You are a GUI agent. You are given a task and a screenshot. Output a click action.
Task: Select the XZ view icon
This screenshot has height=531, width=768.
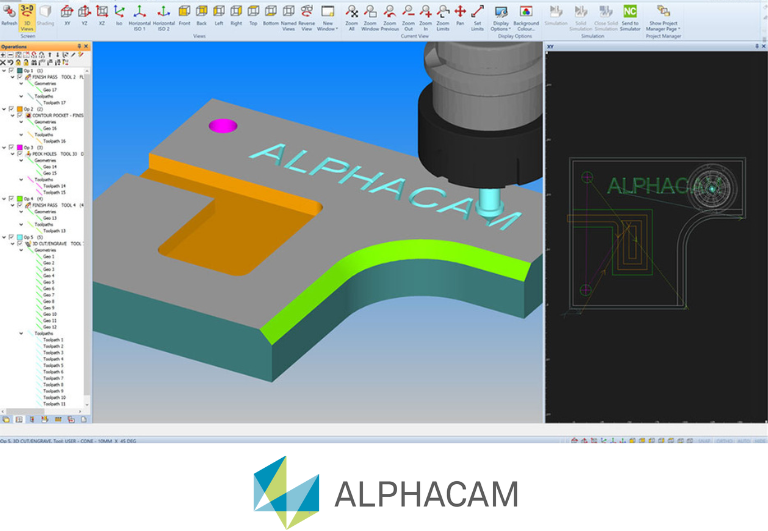(101, 13)
